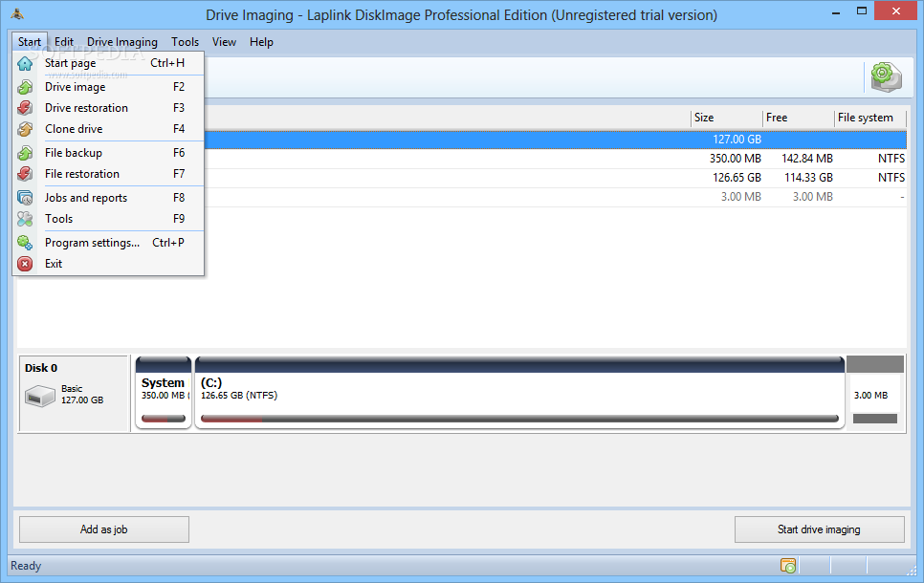Click the Clone drive icon
The image size is (924, 583).
click(x=25, y=129)
